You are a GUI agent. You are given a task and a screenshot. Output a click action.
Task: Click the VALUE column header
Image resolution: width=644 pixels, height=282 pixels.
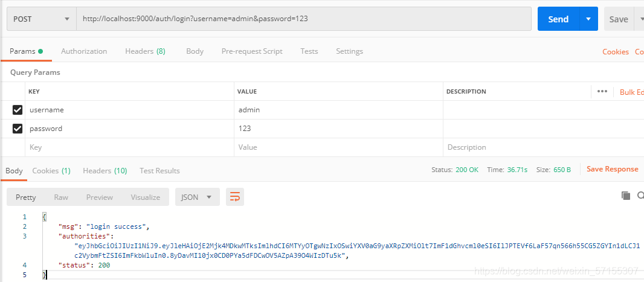pos(247,92)
